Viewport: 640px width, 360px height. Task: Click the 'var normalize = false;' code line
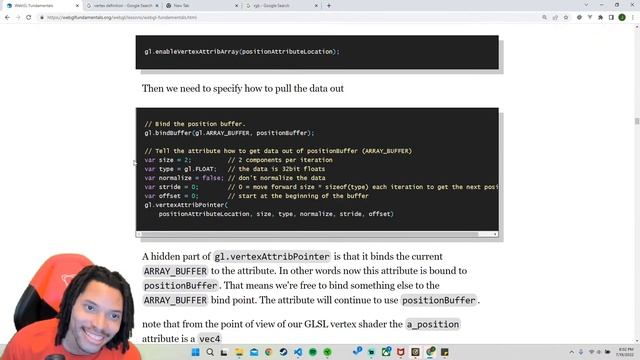(x=184, y=178)
